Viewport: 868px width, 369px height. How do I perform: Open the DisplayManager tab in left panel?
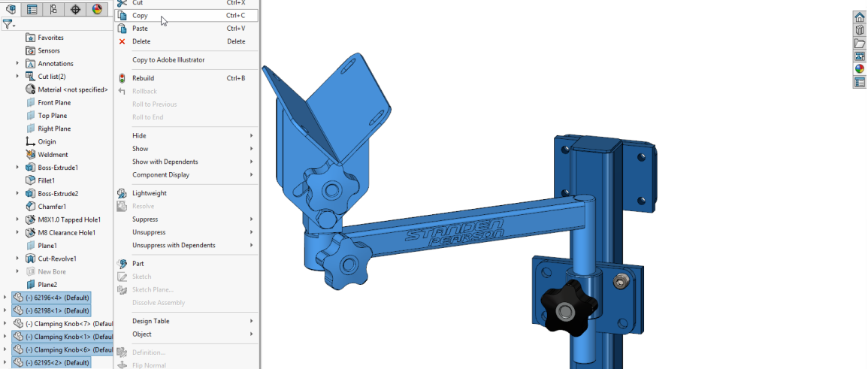(x=96, y=10)
